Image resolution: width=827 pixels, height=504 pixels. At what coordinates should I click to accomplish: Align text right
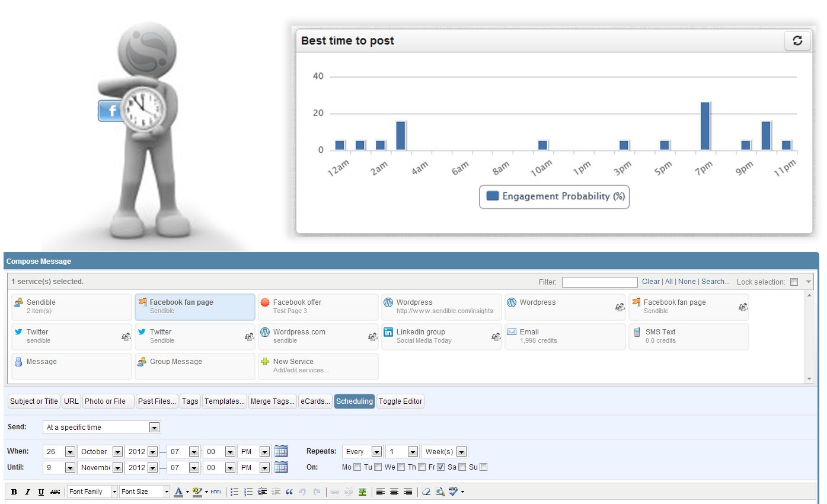[408, 492]
